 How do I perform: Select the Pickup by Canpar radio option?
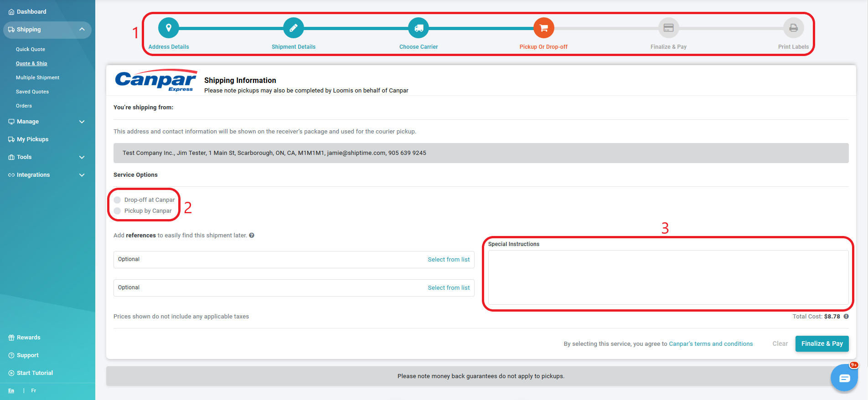(117, 211)
